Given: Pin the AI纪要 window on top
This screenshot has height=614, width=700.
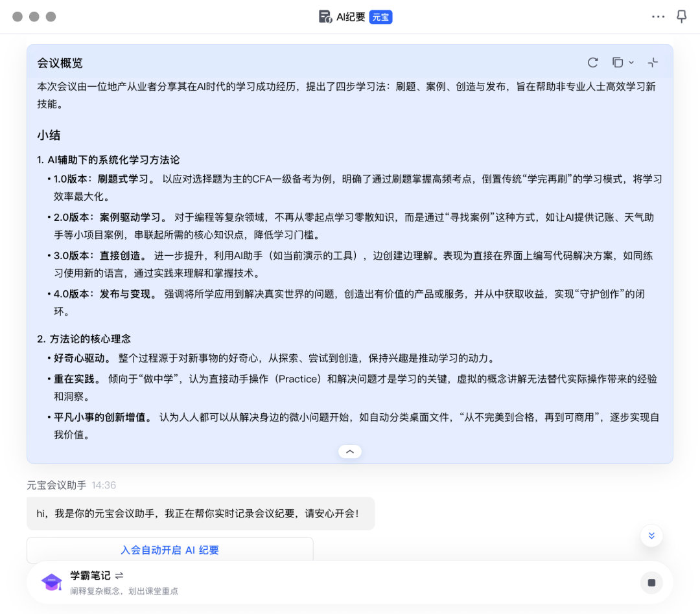Looking at the screenshot, I should click(682, 17).
